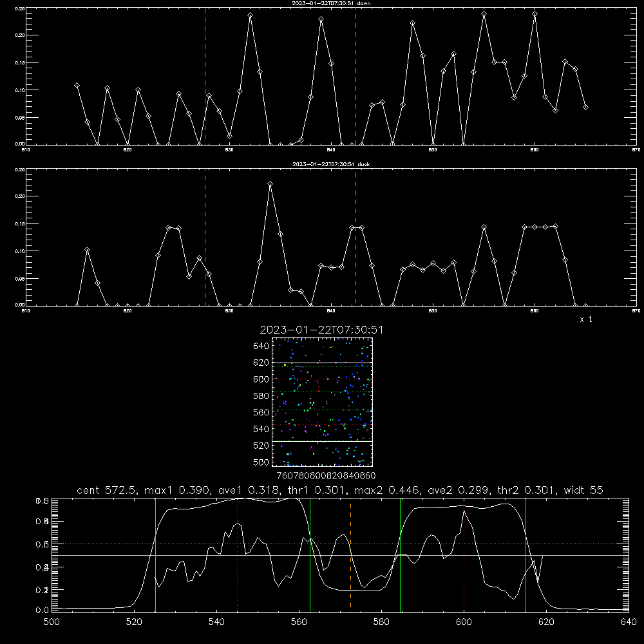Click the bottom plot x-axis label 600
Screen dimensions: 644x644
[x=464, y=621]
